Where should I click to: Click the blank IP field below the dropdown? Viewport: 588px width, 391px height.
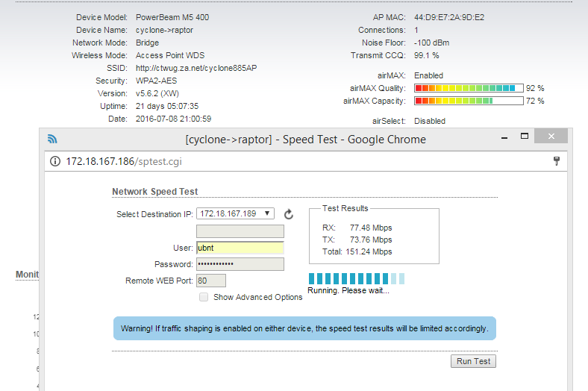240,231
